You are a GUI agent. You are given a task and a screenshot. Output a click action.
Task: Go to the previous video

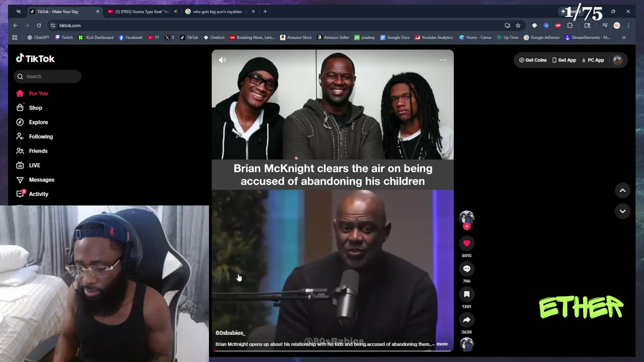click(622, 191)
